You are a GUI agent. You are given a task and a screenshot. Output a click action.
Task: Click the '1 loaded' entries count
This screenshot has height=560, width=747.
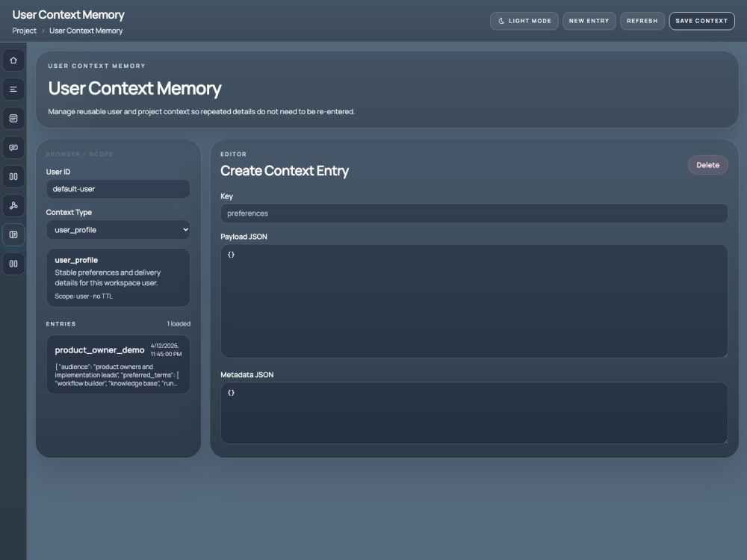point(179,324)
